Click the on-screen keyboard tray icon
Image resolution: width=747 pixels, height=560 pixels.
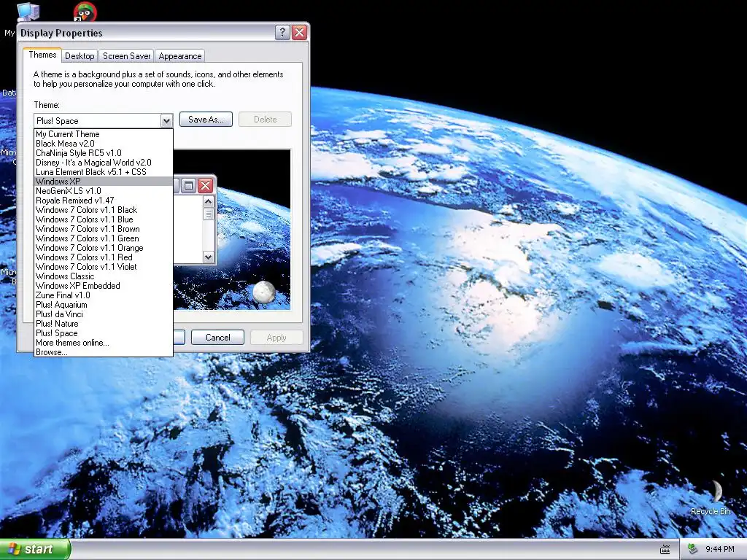[665, 550]
